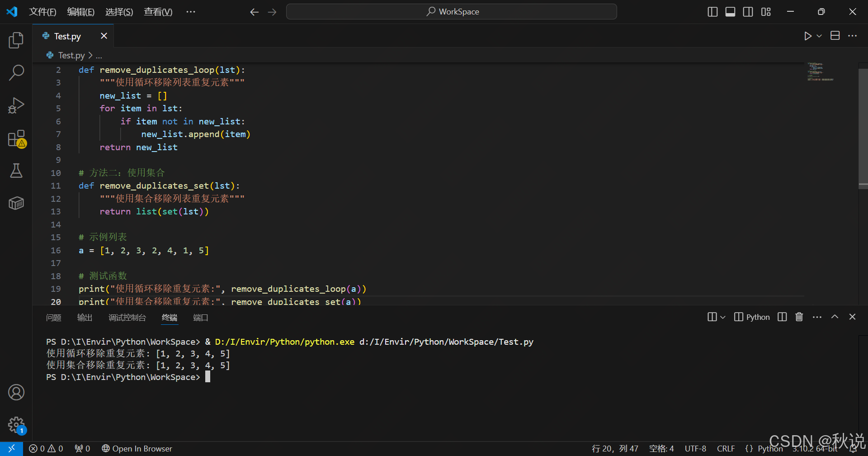The image size is (868, 456).
Task: Open the 文件(F) menu
Action: (42, 12)
